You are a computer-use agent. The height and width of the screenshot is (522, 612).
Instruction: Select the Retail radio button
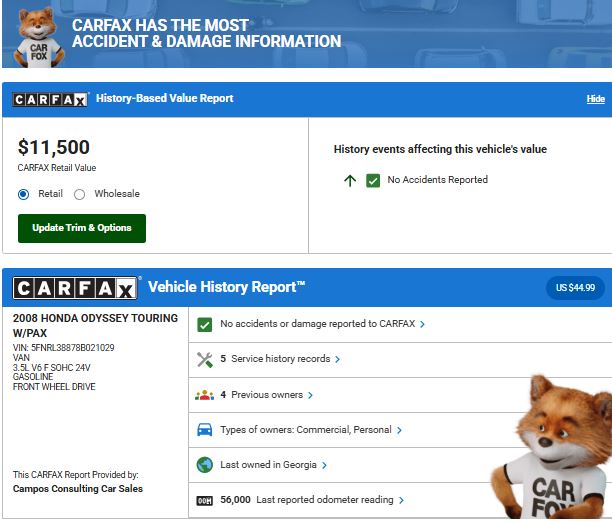[x=23, y=194]
